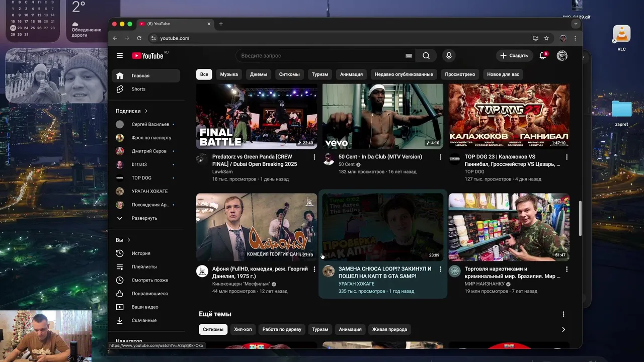Open a new browser tab with plus
Screen dimensions: 644x362
click(221, 24)
